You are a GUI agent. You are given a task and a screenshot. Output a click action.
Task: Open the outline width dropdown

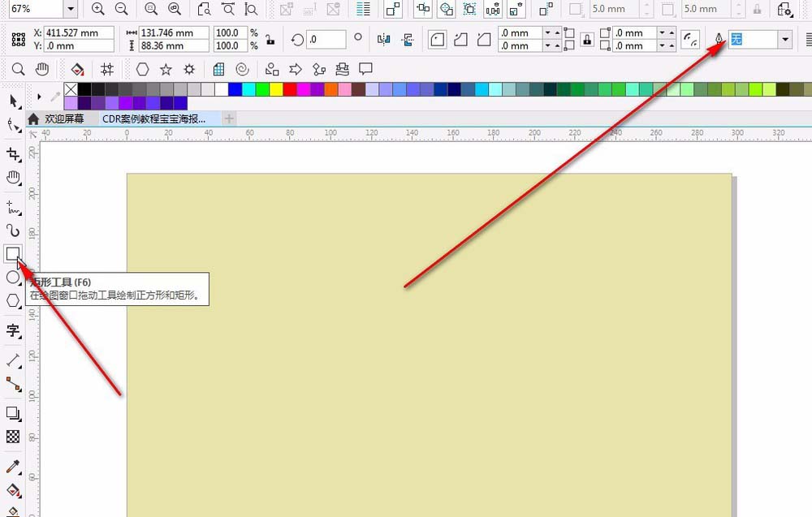tap(785, 39)
